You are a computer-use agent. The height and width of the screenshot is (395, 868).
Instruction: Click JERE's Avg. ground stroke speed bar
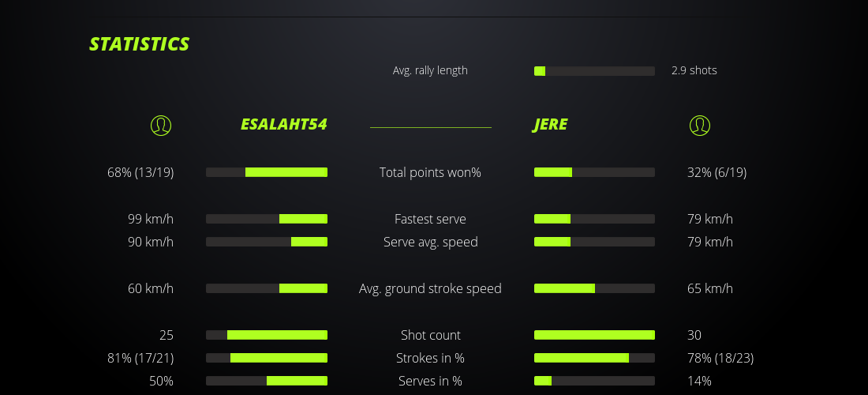click(594, 288)
